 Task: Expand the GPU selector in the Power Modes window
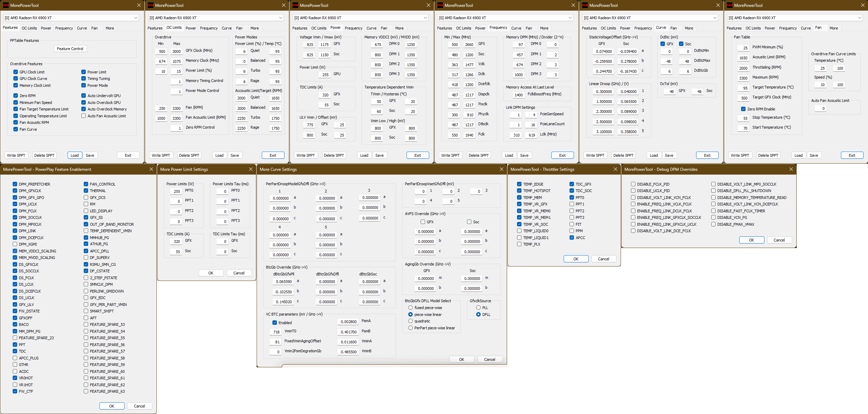[x=216, y=17]
